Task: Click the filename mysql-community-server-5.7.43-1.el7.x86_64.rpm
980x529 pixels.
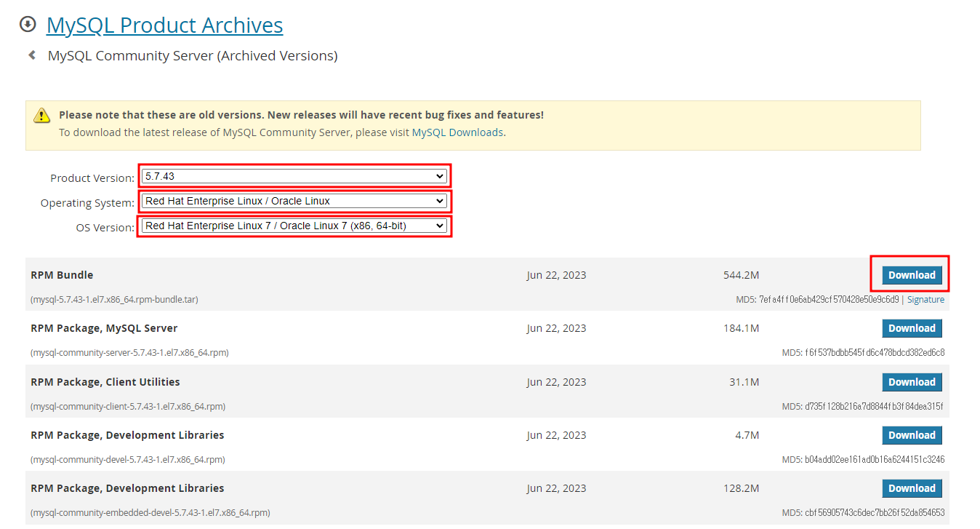Action: pos(129,352)
